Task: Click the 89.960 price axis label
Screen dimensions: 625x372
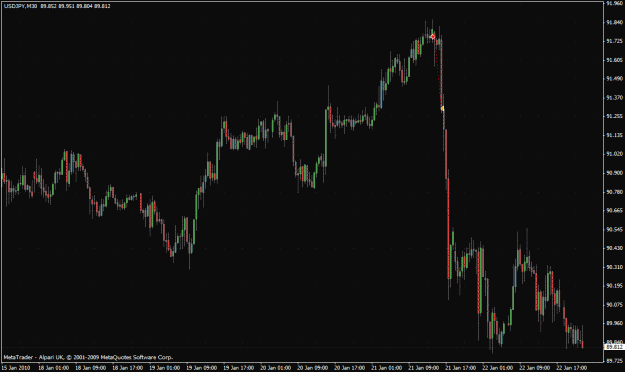Action: (614, 323)
